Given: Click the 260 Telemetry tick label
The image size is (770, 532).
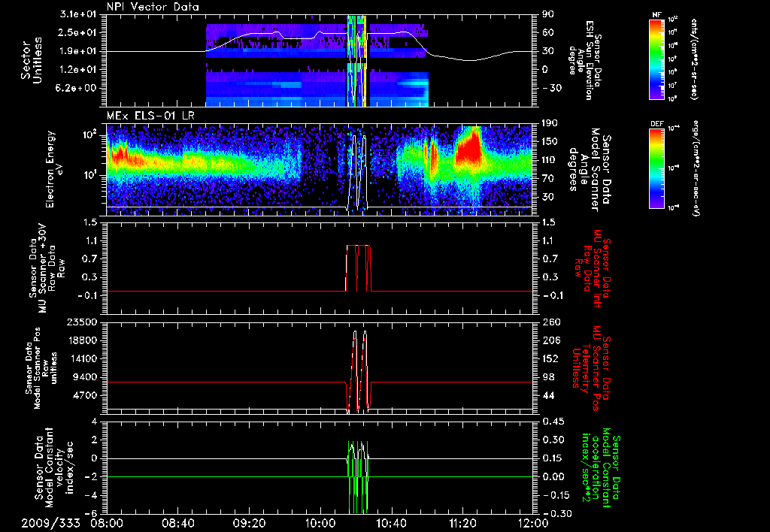Looking at the screenshot, I should coord(550,322).
